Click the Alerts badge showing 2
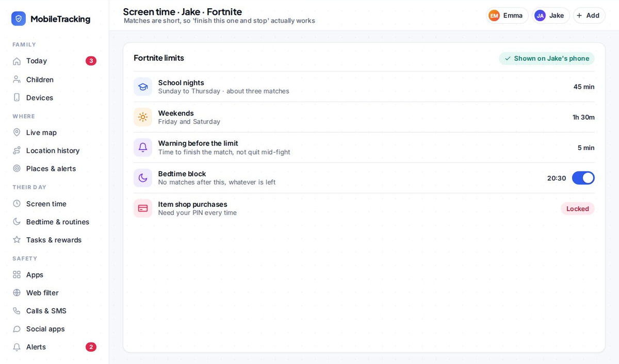Viewport: 619px width, 364px height. pos(91,347)
